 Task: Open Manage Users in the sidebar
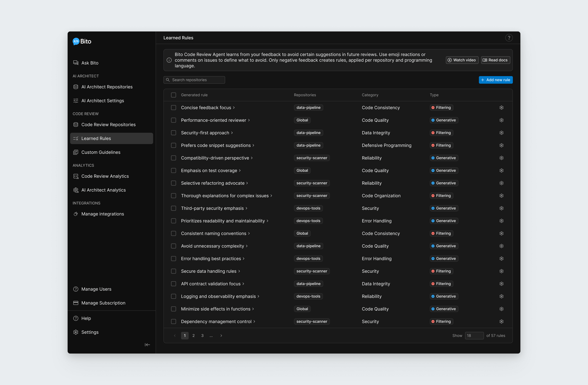(x=111, y=289)
